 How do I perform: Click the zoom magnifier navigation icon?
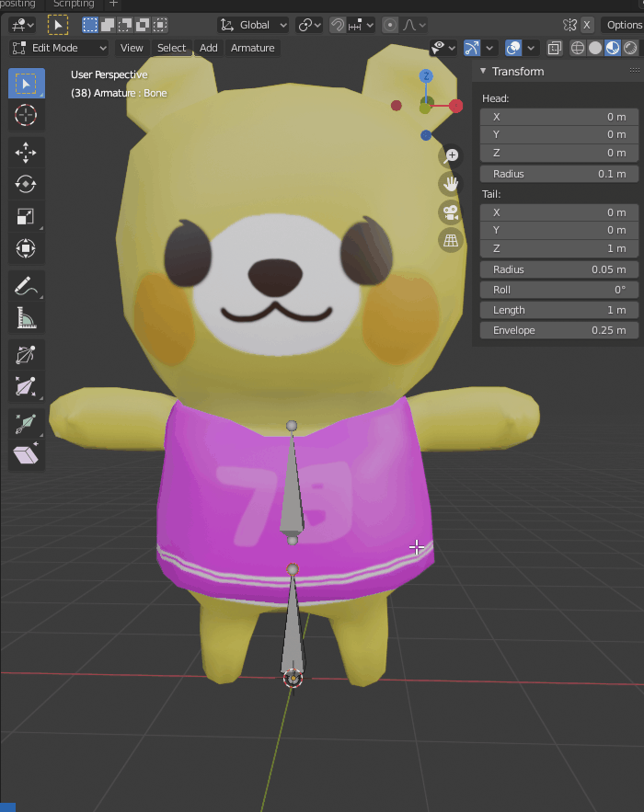[x=451, y=156]
